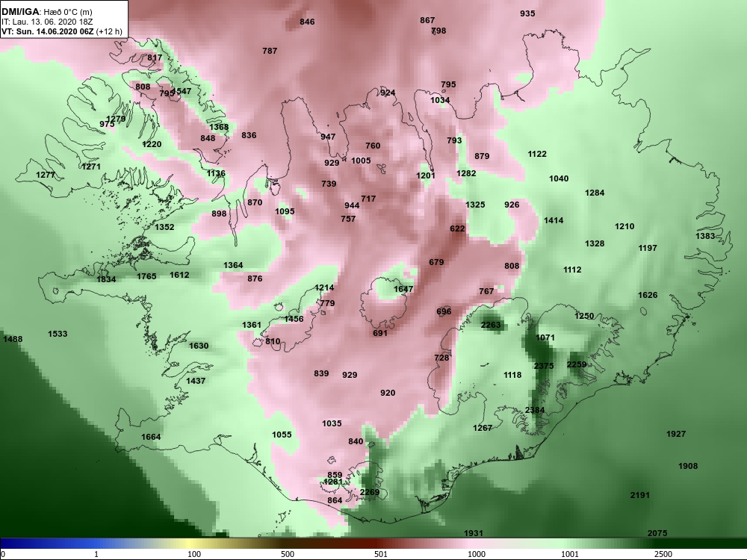
Task: Click the map value 2191
Action: click(x=640, y=495)
